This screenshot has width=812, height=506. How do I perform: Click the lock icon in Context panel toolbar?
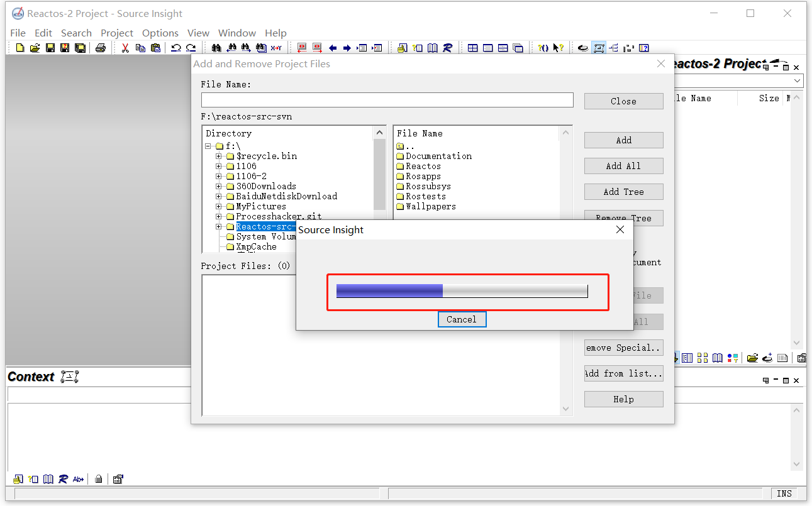99,479
